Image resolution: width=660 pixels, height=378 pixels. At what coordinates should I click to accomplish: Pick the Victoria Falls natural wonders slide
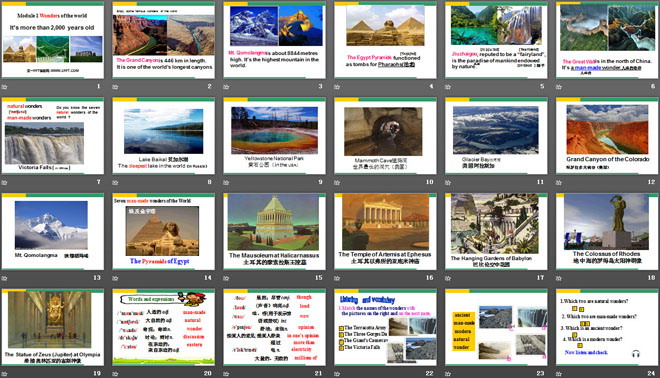[53, 136]
